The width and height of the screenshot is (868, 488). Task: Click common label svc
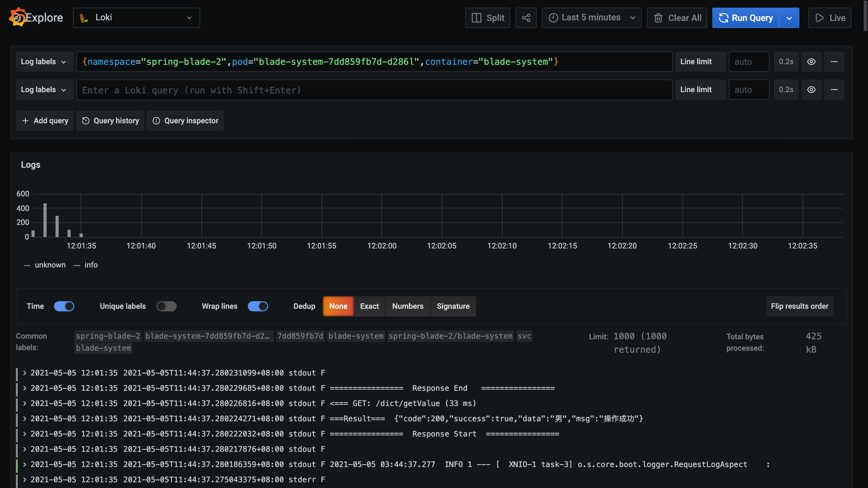point(524,336)
